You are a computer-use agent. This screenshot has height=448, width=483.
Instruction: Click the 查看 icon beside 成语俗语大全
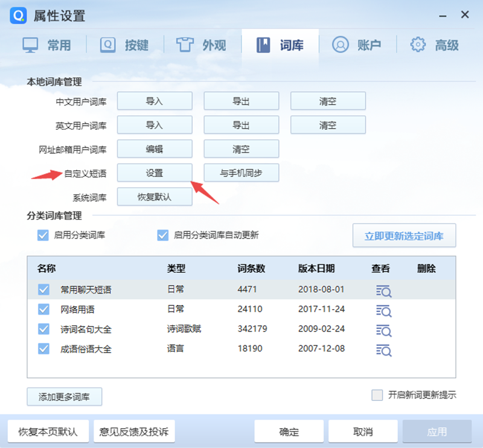[383, 351]
